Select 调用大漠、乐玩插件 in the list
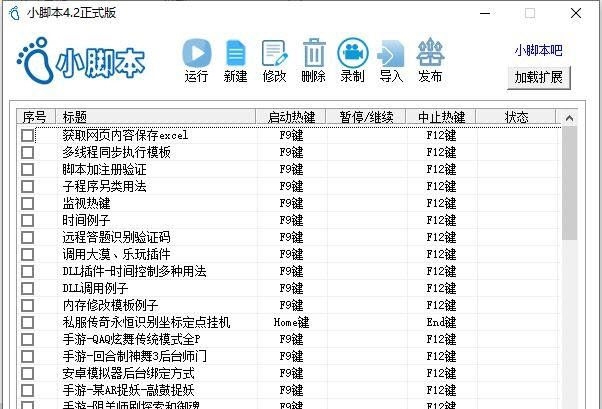602x409 pixels. tap(116, 254)
